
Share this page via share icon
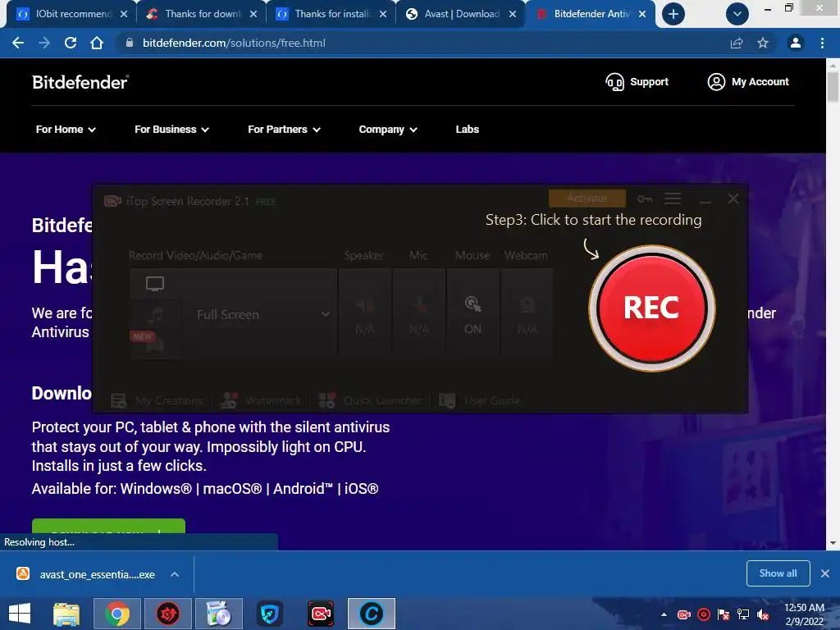pos(737,43)
